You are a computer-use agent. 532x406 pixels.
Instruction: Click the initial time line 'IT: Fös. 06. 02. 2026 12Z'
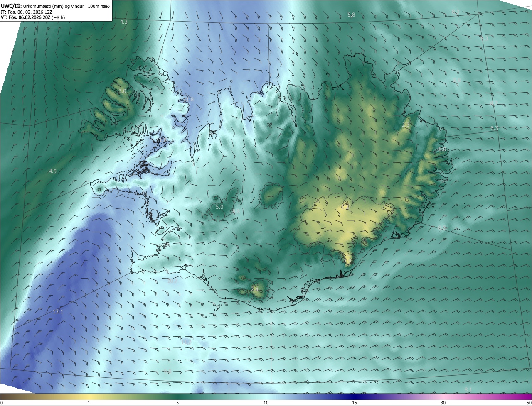26,12
